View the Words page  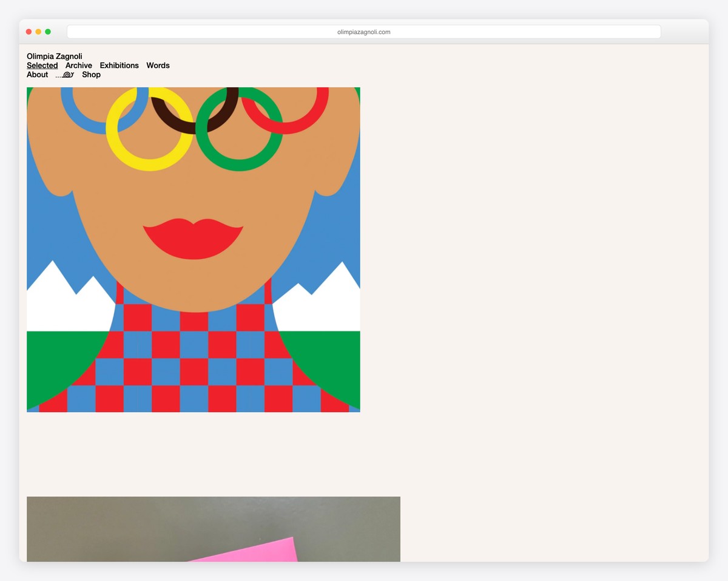[158, 65]
